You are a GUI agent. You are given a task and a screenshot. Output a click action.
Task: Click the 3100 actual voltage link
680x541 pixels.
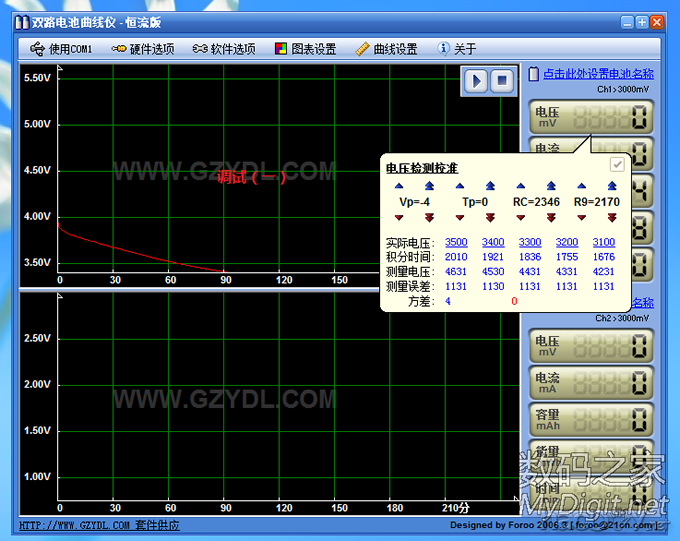[x=603, y=242]
